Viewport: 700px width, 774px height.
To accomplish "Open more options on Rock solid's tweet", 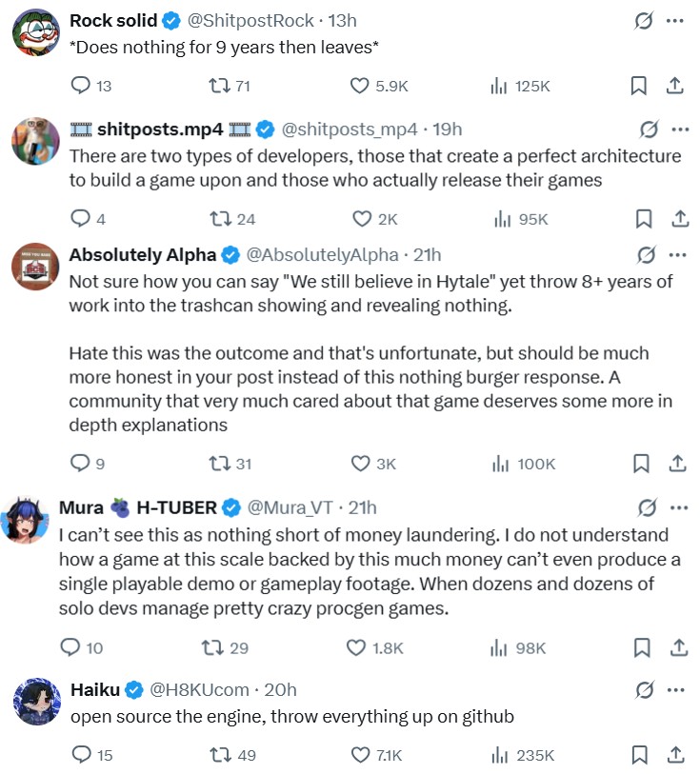I will click(674, 21).
